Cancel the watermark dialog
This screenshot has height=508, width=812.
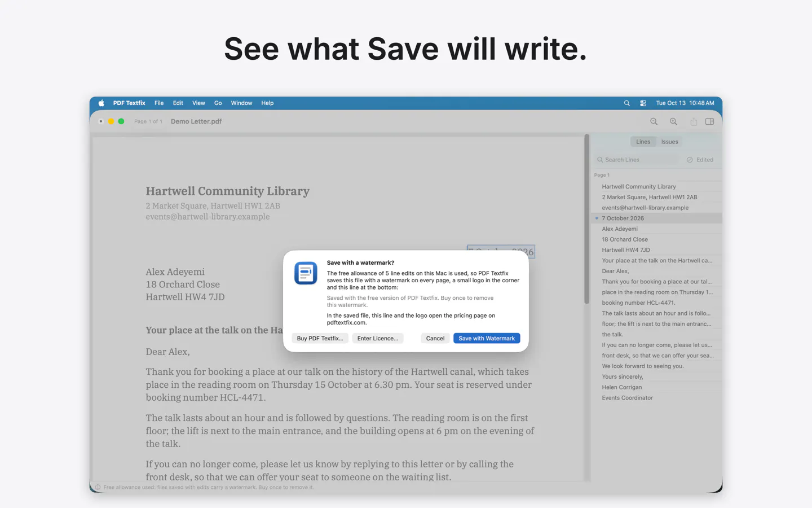coord(435,338)
